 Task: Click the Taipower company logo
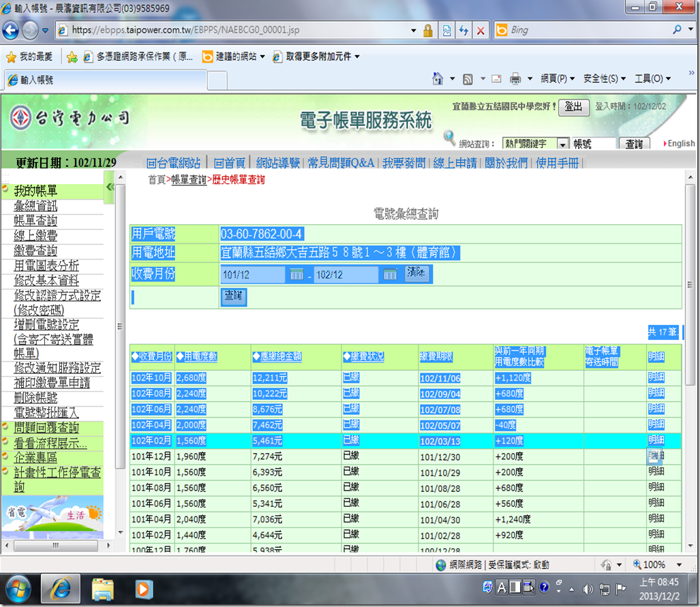click(x=70, y=118)
